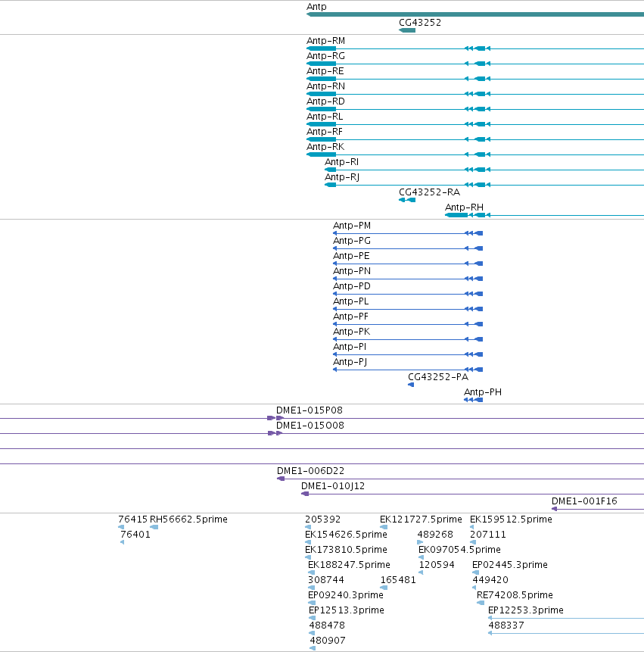Image resolution: width=644 pixels, height=652 pixels.
Task: Select the 76415 feature
Action: click(121, 527)
